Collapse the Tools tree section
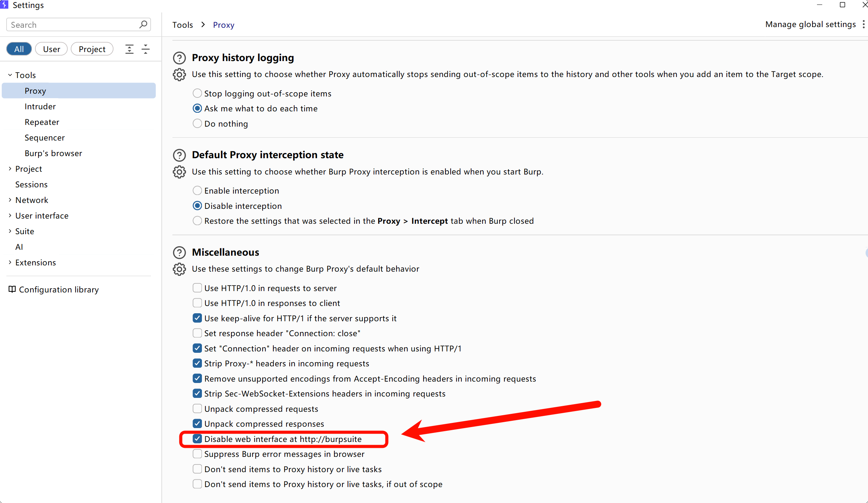The height and width of the screenshot is (503, 868). [10, 75]
